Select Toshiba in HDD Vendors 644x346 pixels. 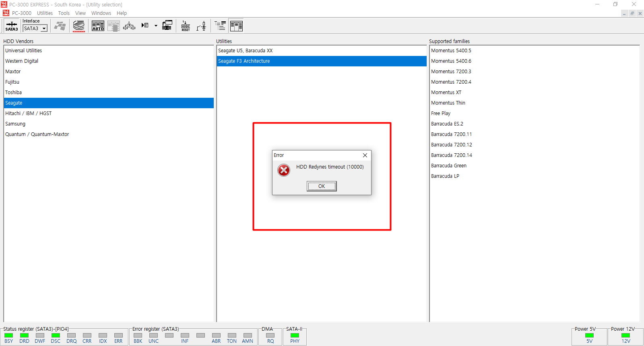pyautogui.click(x=109, y=93)
